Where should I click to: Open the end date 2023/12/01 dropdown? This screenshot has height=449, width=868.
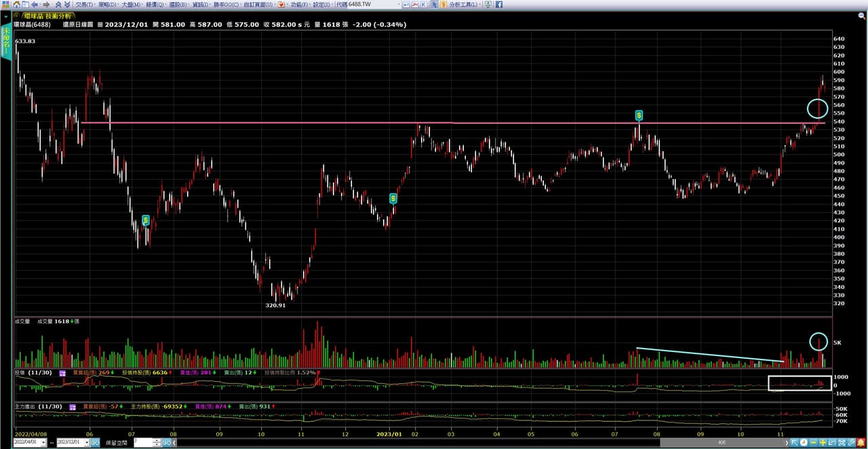(x=86, y=442)
